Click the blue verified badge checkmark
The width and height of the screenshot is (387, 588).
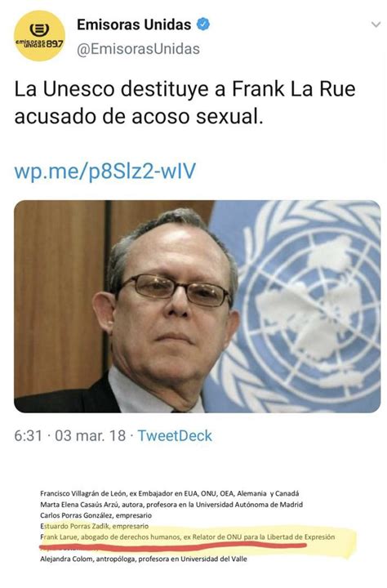pyautogui.click(x=203, y=24)
